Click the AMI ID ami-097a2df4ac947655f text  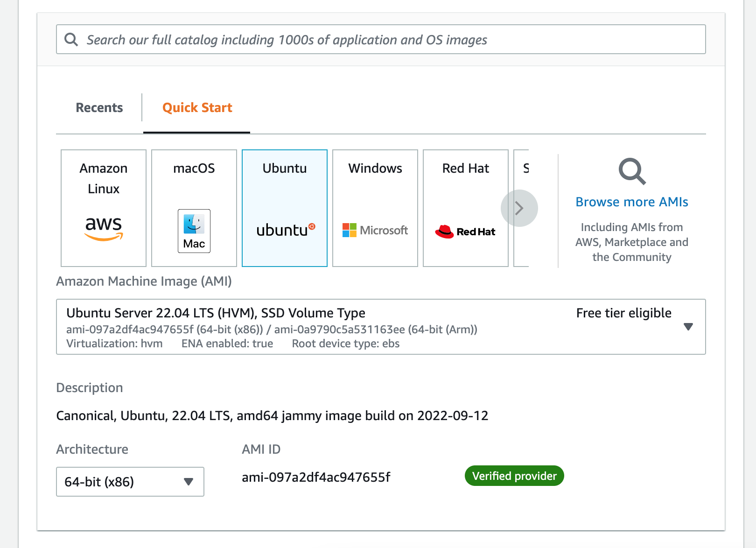[316, 477]
